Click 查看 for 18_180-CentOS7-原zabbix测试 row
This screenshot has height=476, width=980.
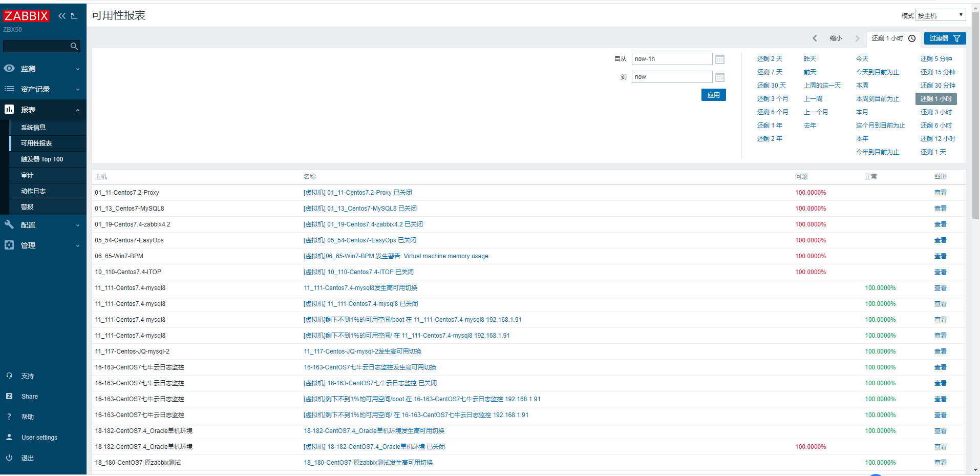point(940,463)
